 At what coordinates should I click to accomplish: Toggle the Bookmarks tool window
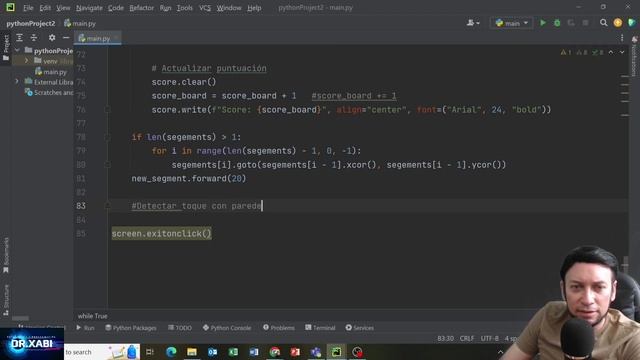tap(6, 256)
